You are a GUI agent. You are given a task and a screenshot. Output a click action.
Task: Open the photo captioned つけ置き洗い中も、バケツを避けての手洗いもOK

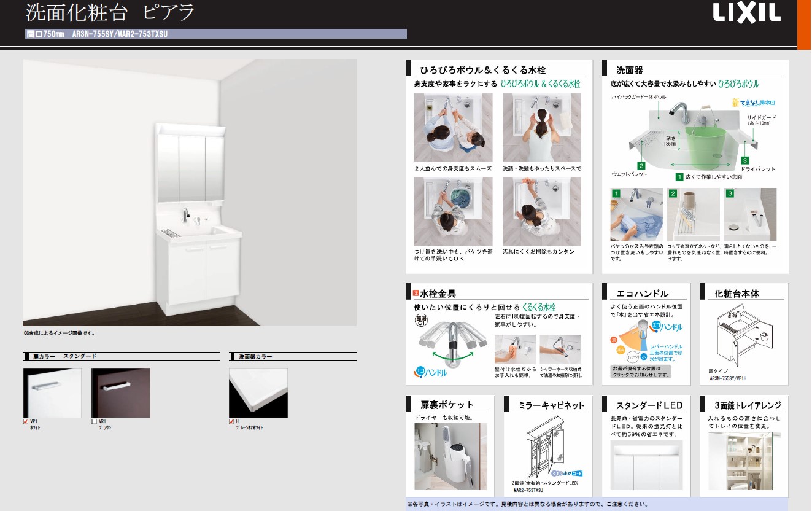point(453,211)
